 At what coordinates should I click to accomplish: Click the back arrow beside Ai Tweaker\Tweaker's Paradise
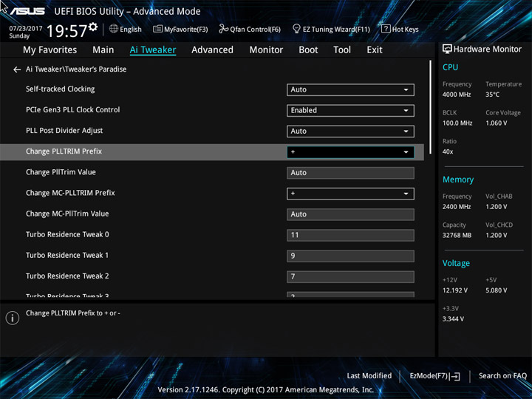point(16,69)
